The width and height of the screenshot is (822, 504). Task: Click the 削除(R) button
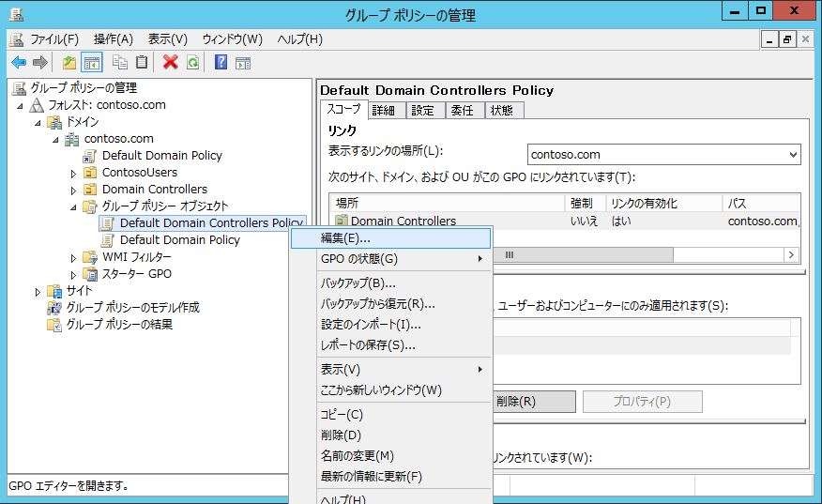(x=531, y=402)
